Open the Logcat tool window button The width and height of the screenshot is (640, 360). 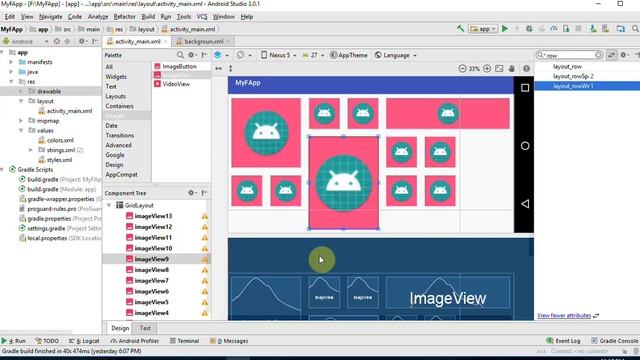point(84,341)
